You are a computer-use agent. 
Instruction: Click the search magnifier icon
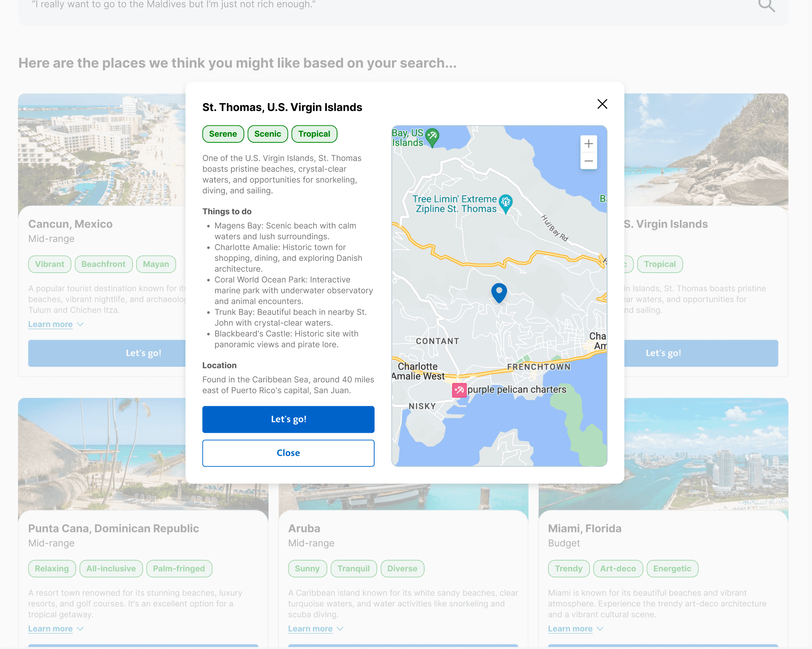click(766, 5)
